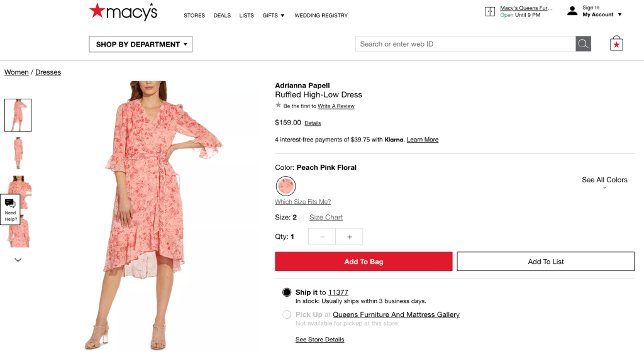Image resolution: width=644 pixels, height=354 pixels.
Task: Expand the Gifts menu
Action: click(x=274, y=16)
